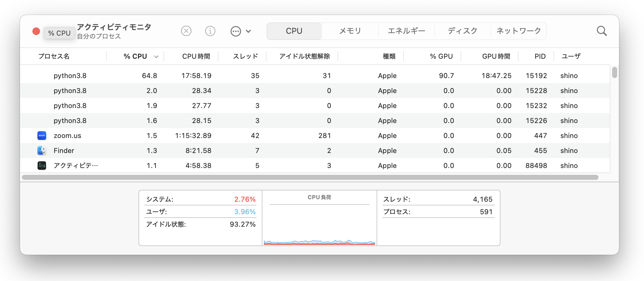This screenshot has height=281, width=644.
Task: Sort processes by ユーザ column
Action: click(571, 57)
